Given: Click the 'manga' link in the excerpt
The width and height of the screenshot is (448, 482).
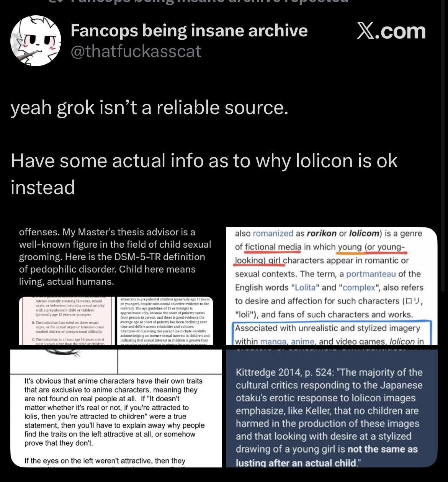Looking at the screenshot, I should click(274, 341).
